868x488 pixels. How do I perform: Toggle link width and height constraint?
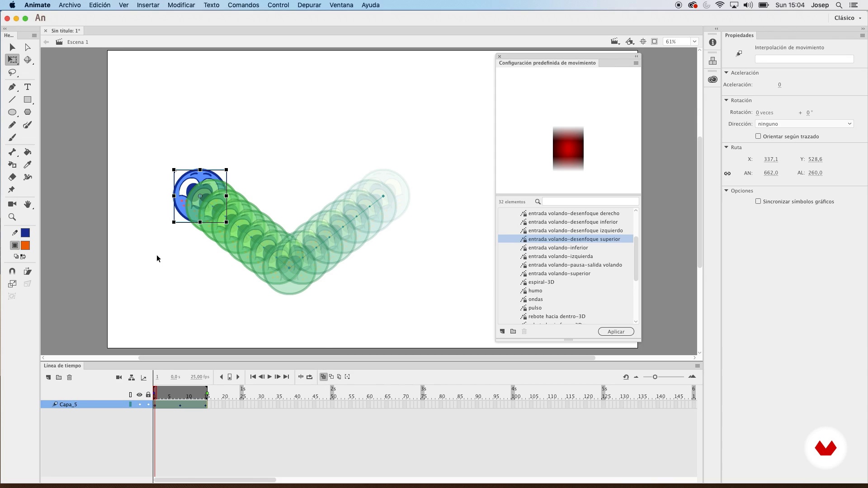727,173
